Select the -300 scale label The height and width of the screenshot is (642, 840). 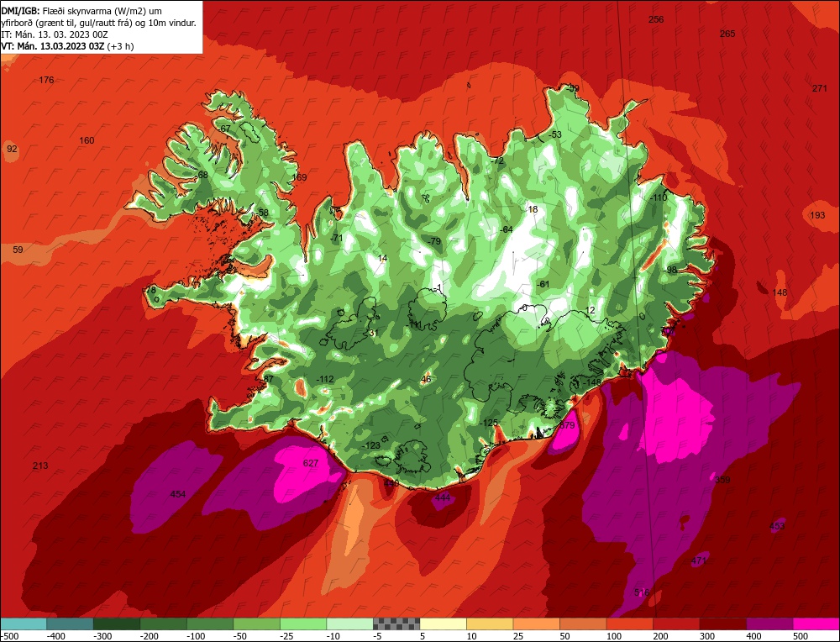(102, 636)
